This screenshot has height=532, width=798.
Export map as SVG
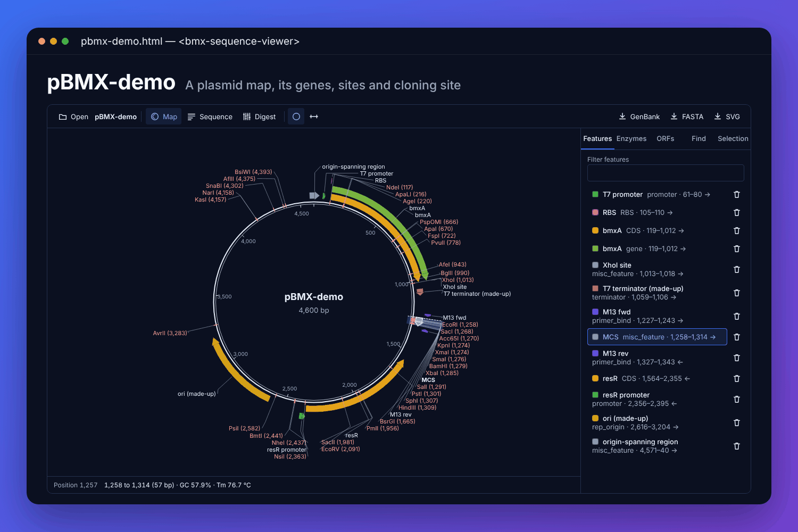tap(727, 117)
